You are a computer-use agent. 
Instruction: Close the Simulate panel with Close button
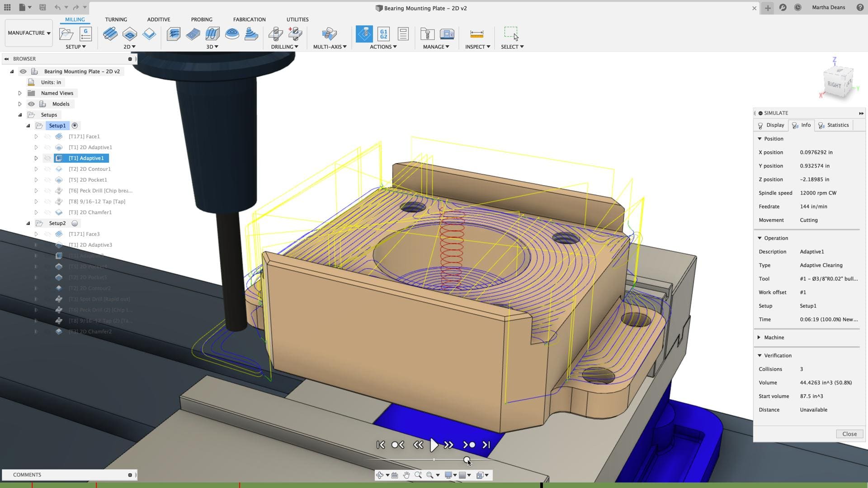[849, 434]
